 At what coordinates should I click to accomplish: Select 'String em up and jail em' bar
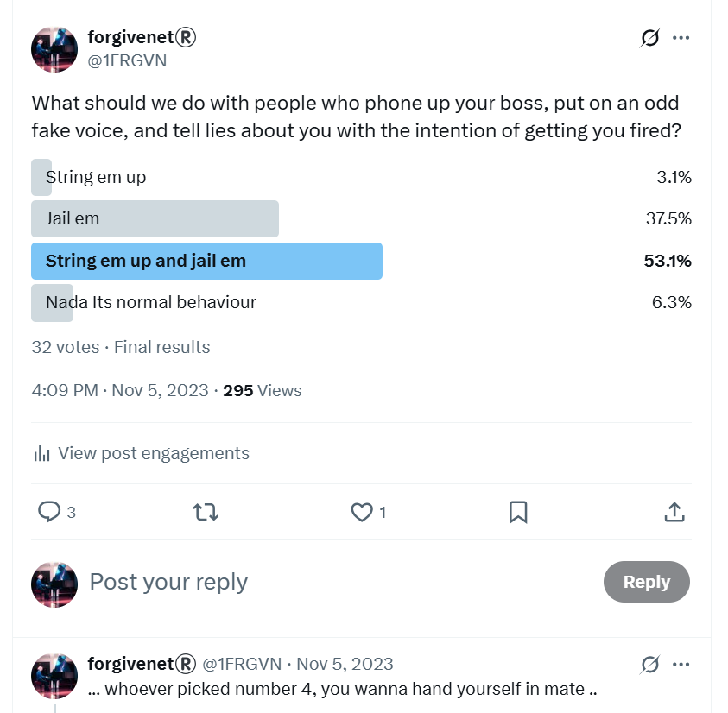[x=361, y=261]
